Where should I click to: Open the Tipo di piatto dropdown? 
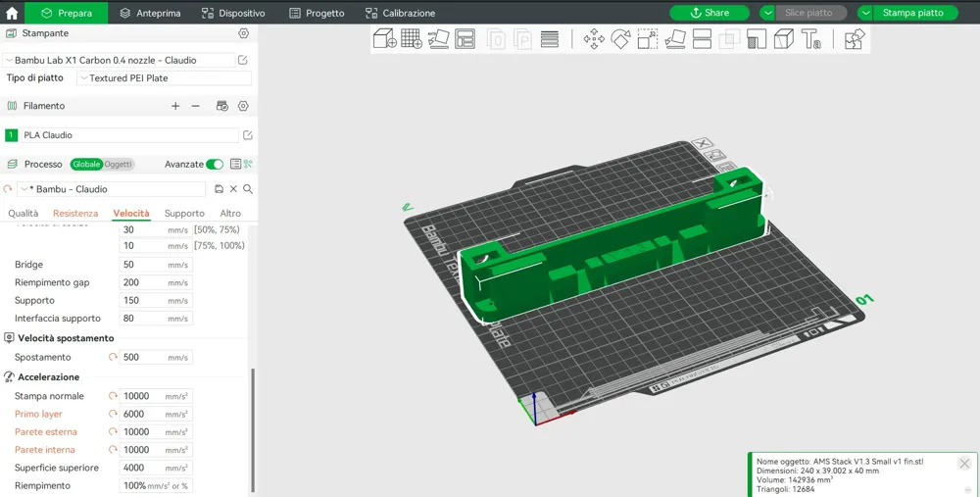[x=164, y=78]
